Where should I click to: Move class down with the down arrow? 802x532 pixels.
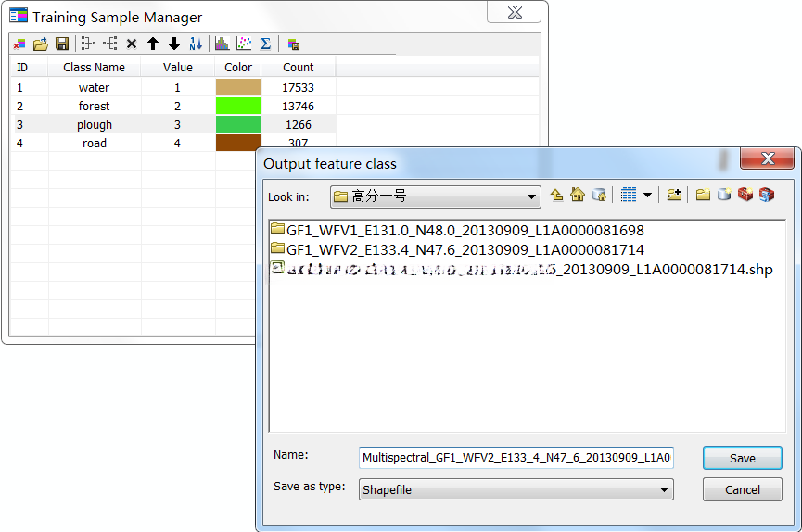point(174,44)
